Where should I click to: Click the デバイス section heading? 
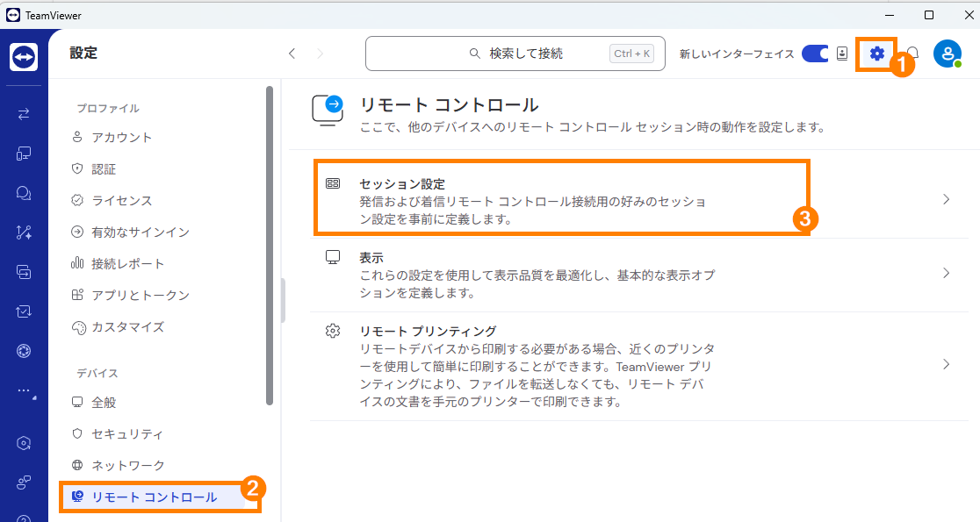coord(97,374)
